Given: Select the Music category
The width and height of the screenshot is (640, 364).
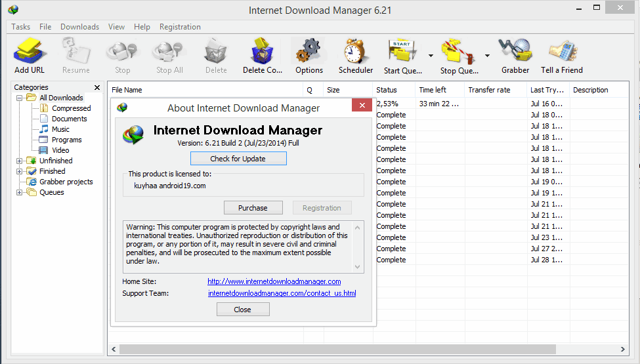Looking at the screenshot, I should (x=60, y=129).
